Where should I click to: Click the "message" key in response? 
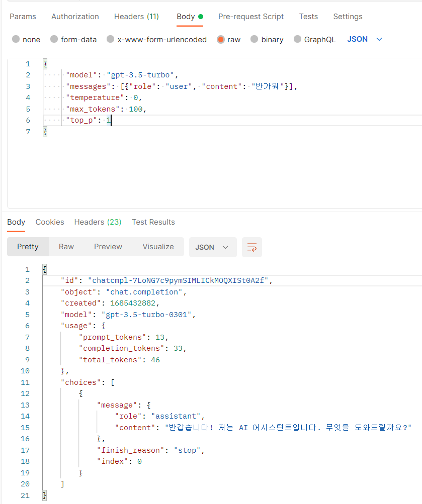tap(117, 405)
